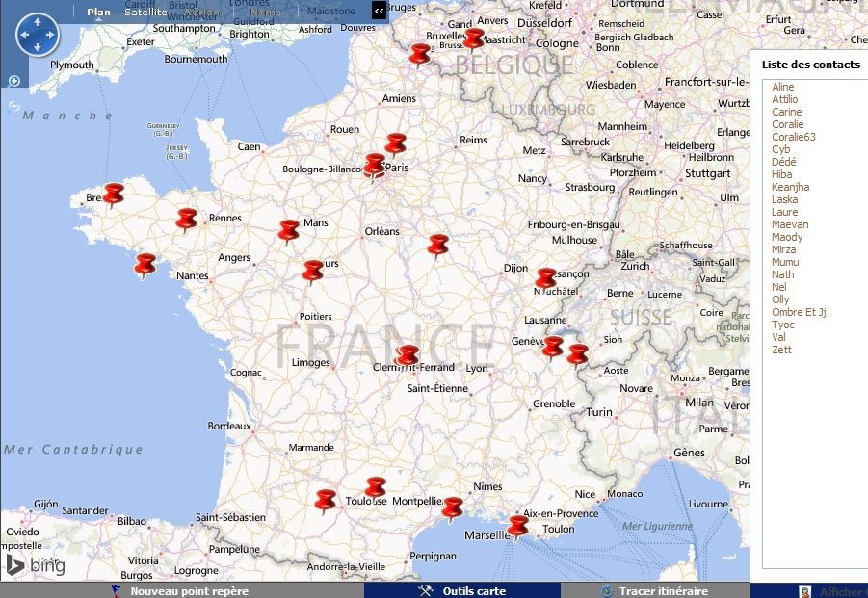This screenshot has height=598, width=868.
Task: Click the pushpin next to Maastricht
Action: (473, 38)
